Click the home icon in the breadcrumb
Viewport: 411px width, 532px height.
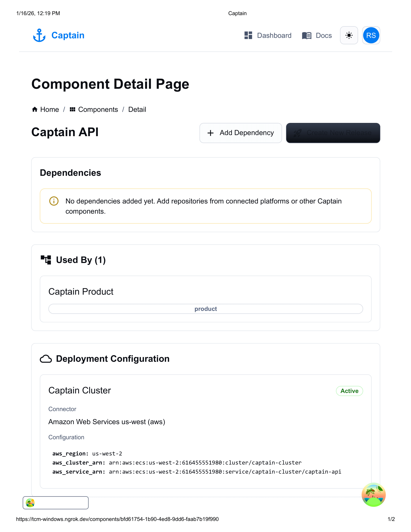coord(35,109)
